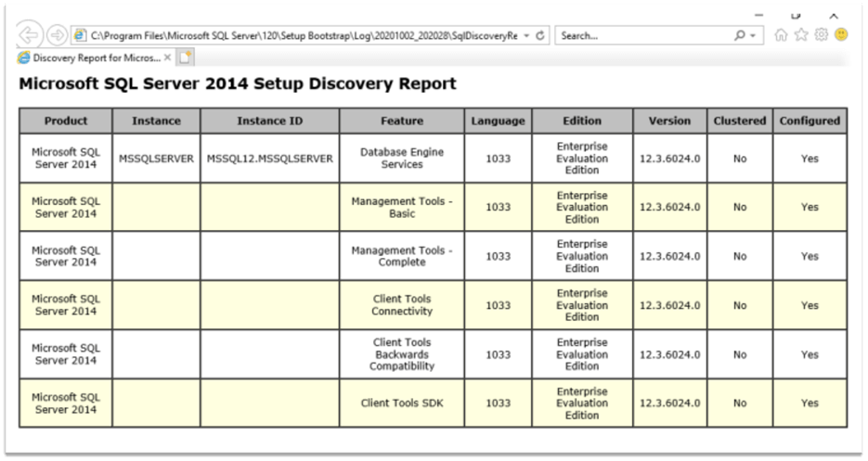This screenshot has height=461, width=868.
Task: Click the smiley feedback icon
Action: pos(841,35)
